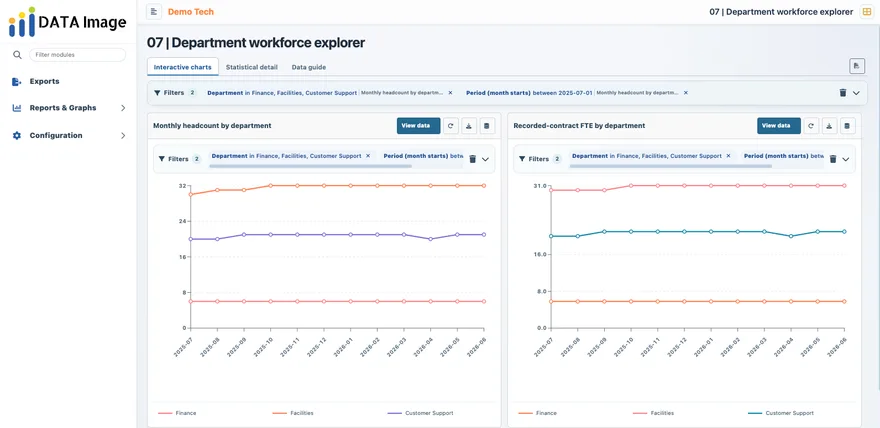The image size is (880, 428).
Task: Switch to the Interactive charts tab
Action: click(x=182, y=67)
